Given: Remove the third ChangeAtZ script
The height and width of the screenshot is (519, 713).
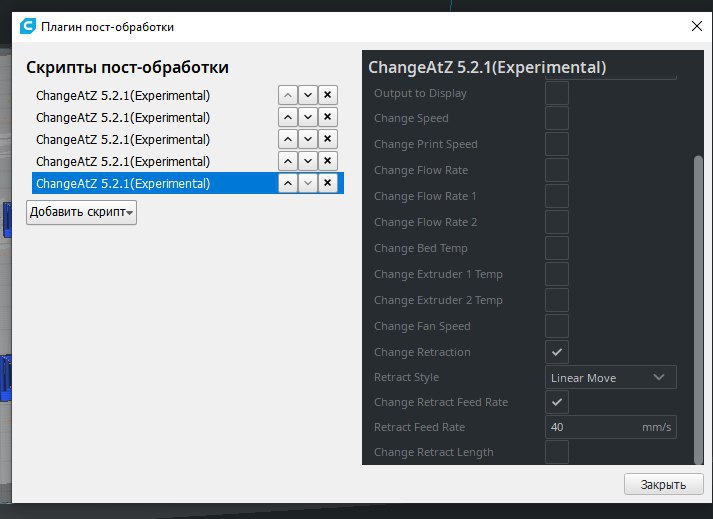Looking at the screenshot, I should pyautogui.click(x=327, y=139).
